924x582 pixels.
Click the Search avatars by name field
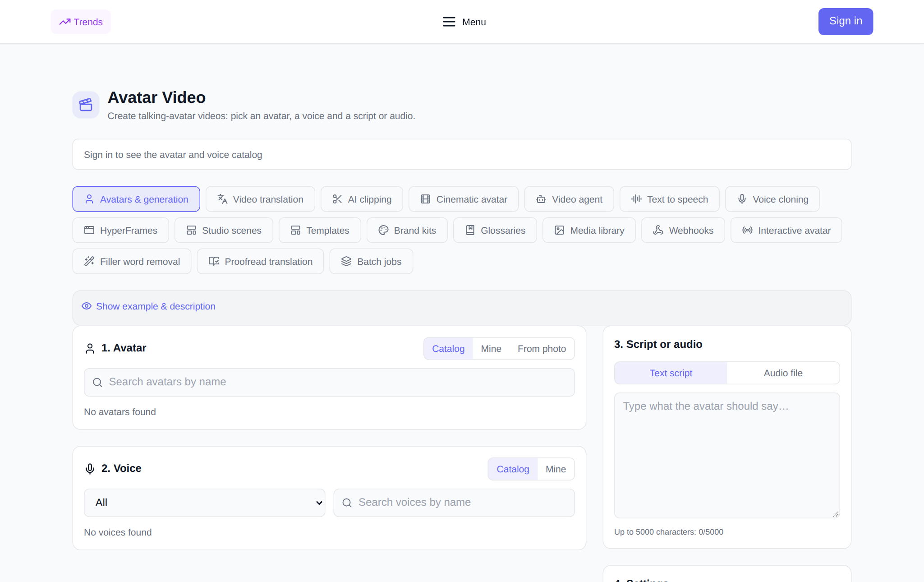[329, 382]
